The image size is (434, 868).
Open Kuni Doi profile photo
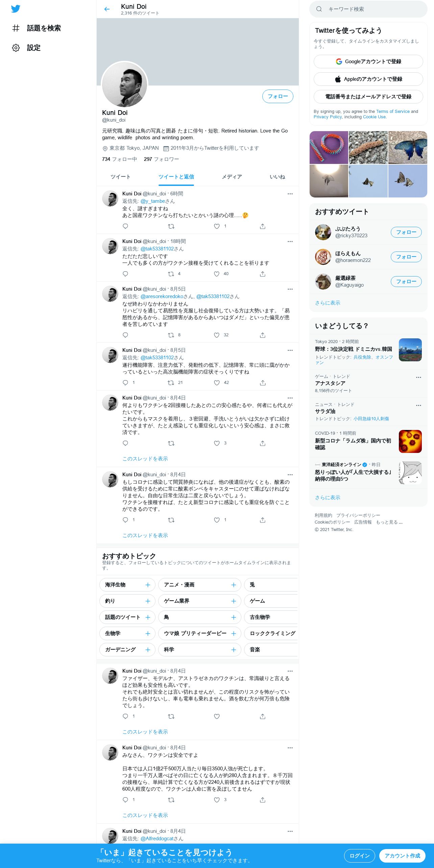point(125,85)
